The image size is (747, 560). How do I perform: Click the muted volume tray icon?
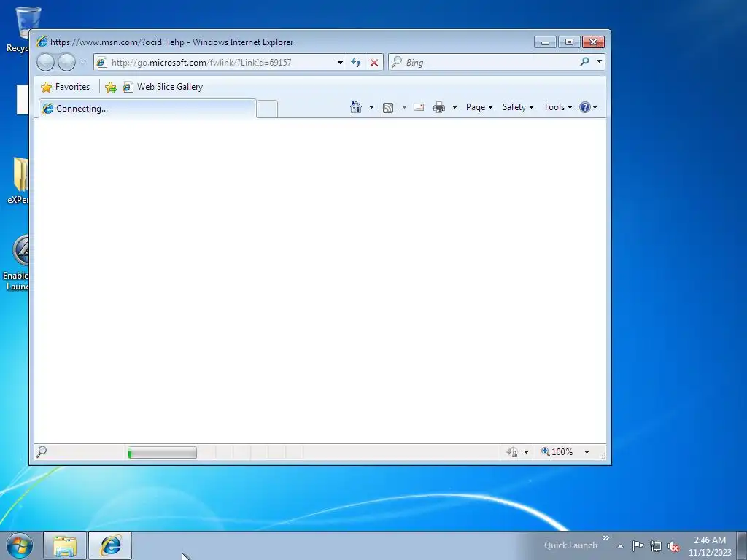click(x=673, y=547)
